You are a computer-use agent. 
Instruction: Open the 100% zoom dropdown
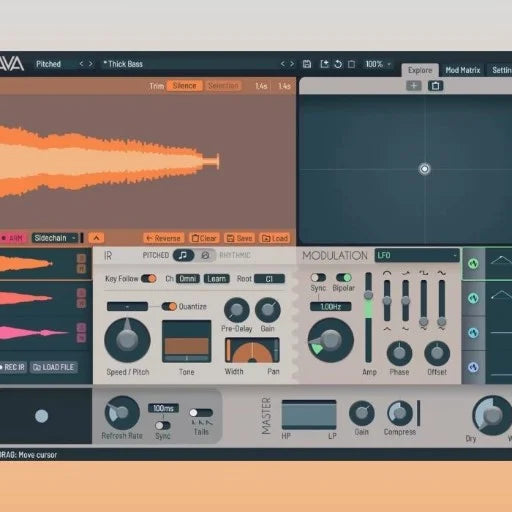378,64
